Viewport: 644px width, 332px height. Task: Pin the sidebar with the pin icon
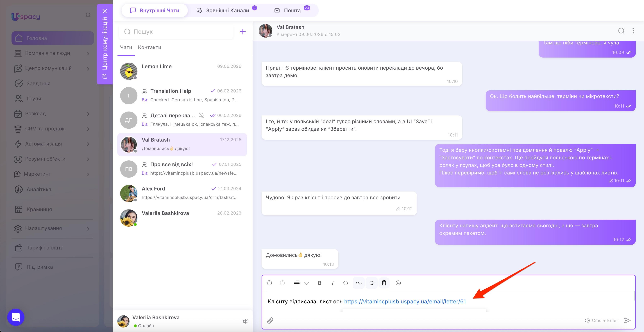point(88,16)
